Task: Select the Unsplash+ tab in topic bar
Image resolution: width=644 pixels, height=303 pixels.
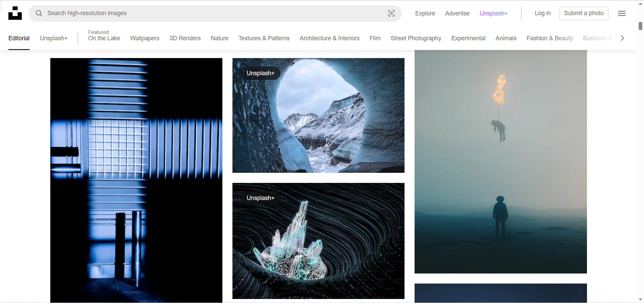Action: pos(54,38)
